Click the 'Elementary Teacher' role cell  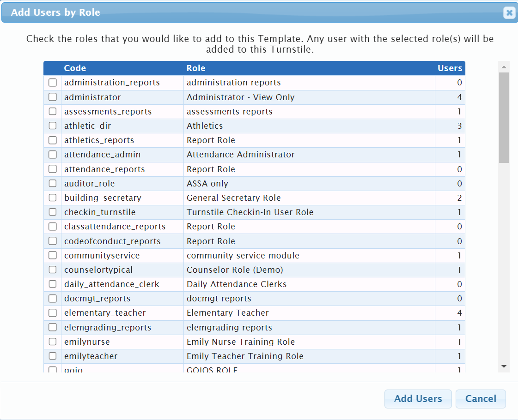click(x=309, y=313)
